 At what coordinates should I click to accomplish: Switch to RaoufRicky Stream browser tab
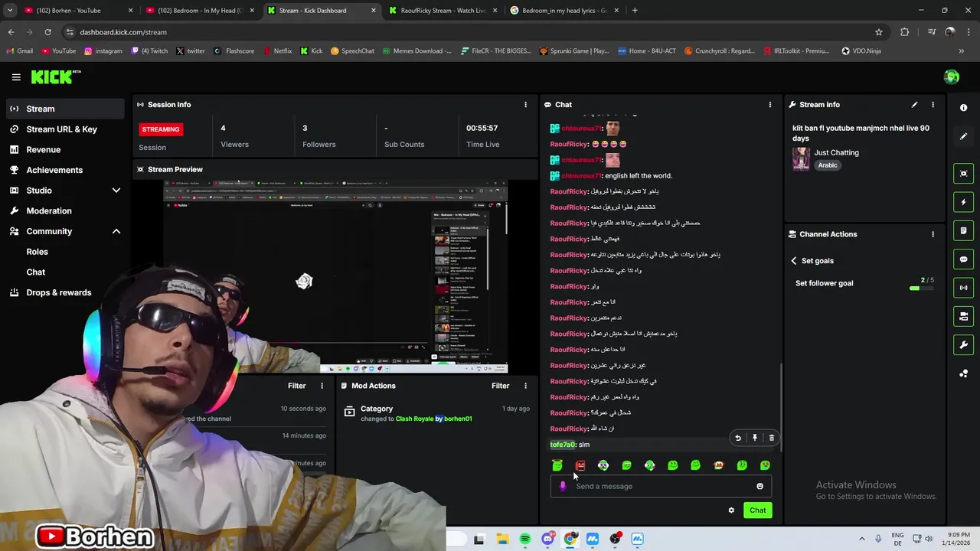point(443,11)
